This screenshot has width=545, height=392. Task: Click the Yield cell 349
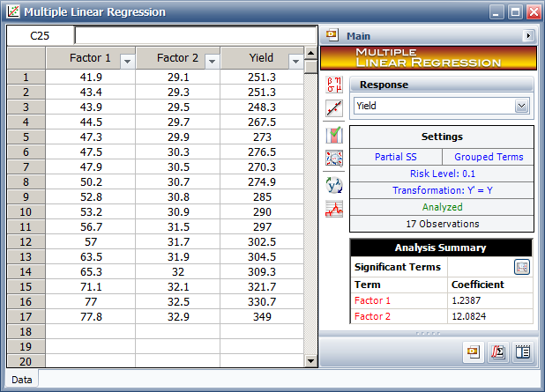click(262, 316)
